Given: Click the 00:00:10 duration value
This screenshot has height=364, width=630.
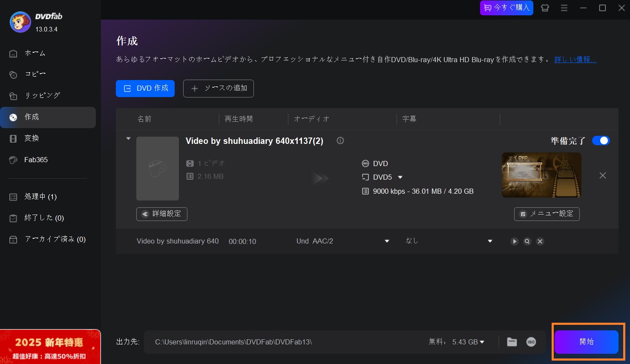Looking at the screenshot, I should pyautogui.click(x=242, y=241).
